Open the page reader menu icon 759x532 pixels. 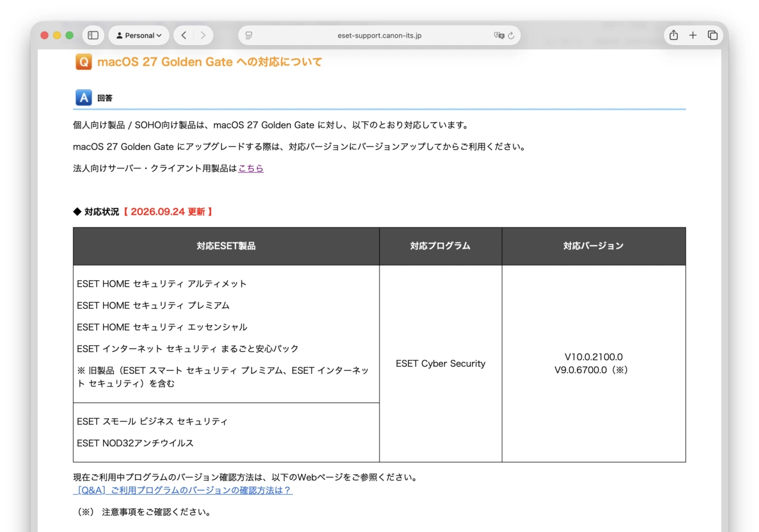pyautogui.click(x=249, y=36)
